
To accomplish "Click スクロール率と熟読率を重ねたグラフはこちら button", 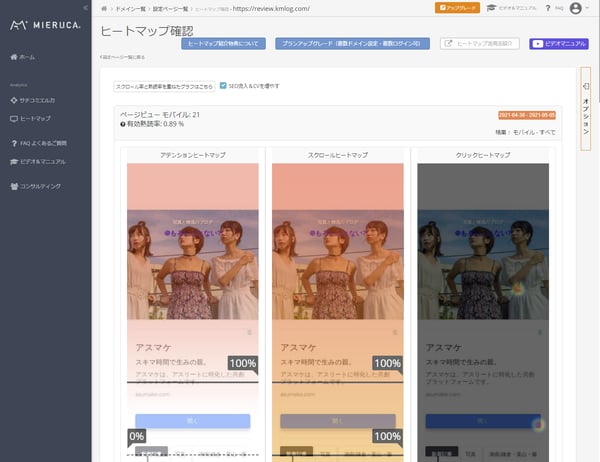I will (164, 87).
